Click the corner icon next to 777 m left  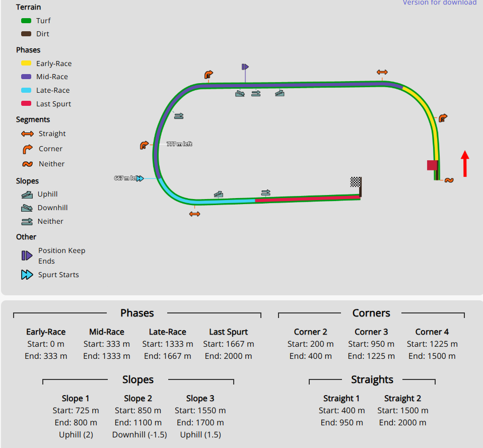144,145
